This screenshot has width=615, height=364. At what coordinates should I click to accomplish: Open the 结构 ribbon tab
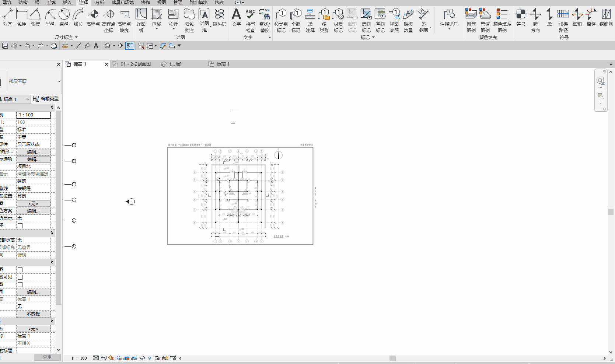point(23,3)
